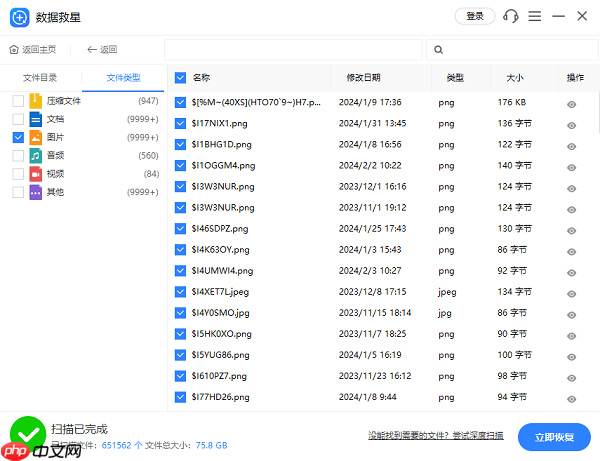Click the purple 其他 category icon
600x461 pixels.
[36, 192]
